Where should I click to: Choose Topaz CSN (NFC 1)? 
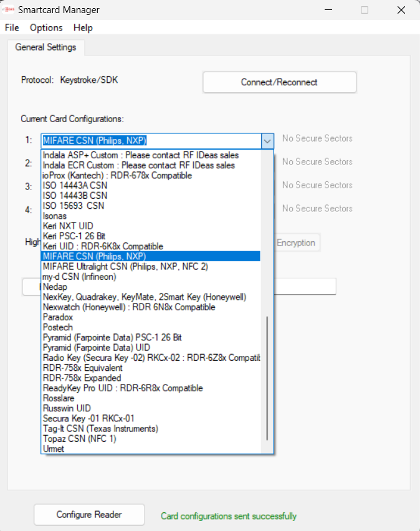(151, 439)
